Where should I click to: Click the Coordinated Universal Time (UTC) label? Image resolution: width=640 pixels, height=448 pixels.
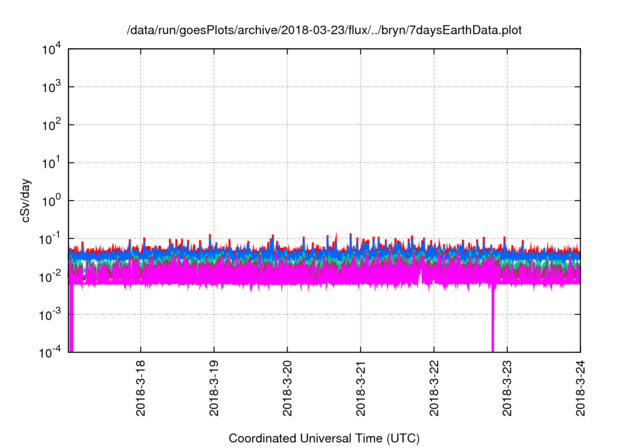(x=324, y=438)
